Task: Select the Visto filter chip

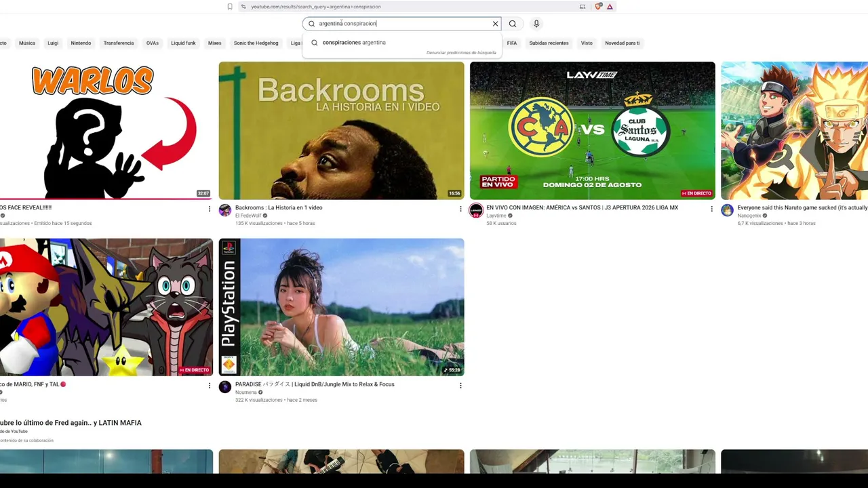Action: click(x=587, y=43)
